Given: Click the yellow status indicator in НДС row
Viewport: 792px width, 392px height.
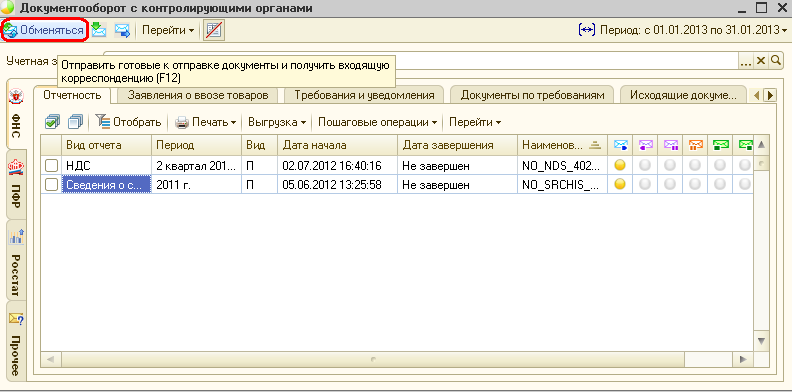Looking at the screenshot, I should pos(620,165).
